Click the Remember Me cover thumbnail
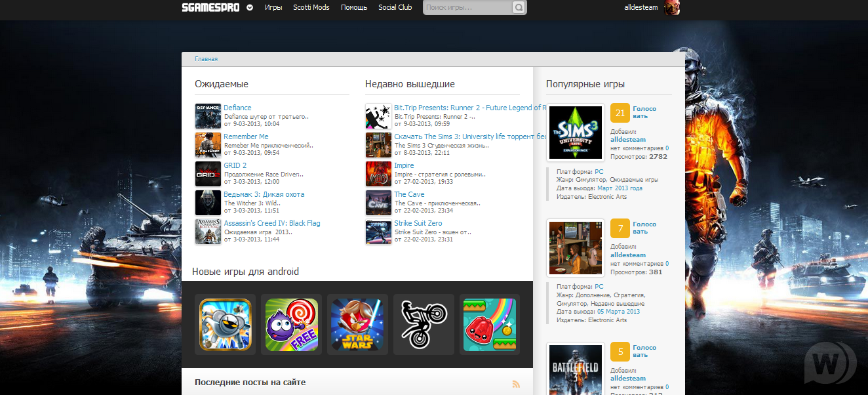Viewport: 868px width, 395px height. click(x=208, y=145)
